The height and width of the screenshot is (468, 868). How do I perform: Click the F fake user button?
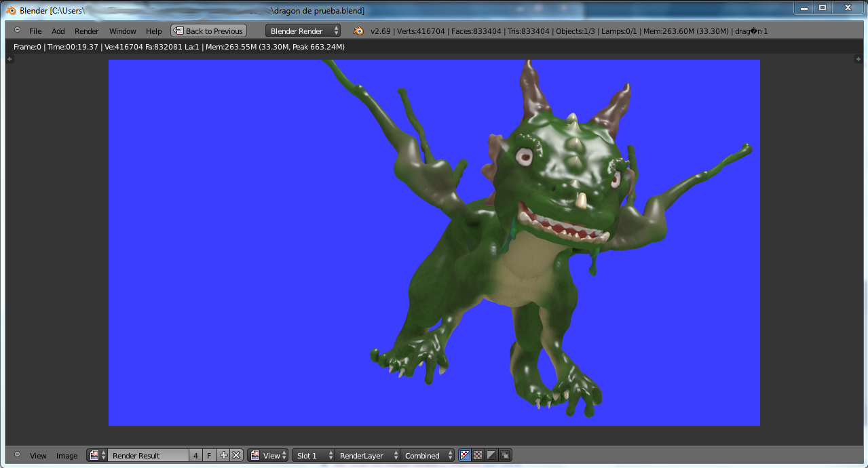point(209,456)
